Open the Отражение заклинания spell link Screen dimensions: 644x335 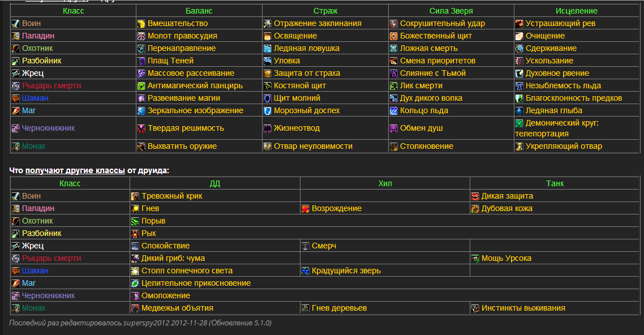tap(317, 24)
